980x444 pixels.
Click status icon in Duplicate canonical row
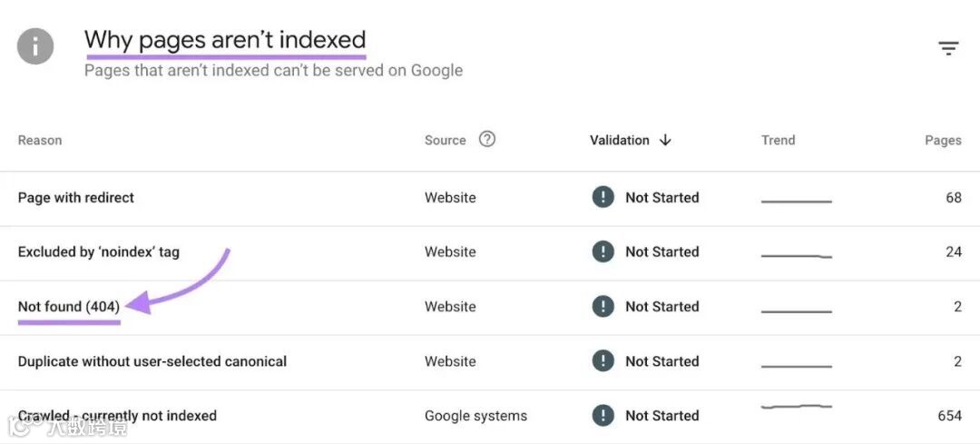603,360
